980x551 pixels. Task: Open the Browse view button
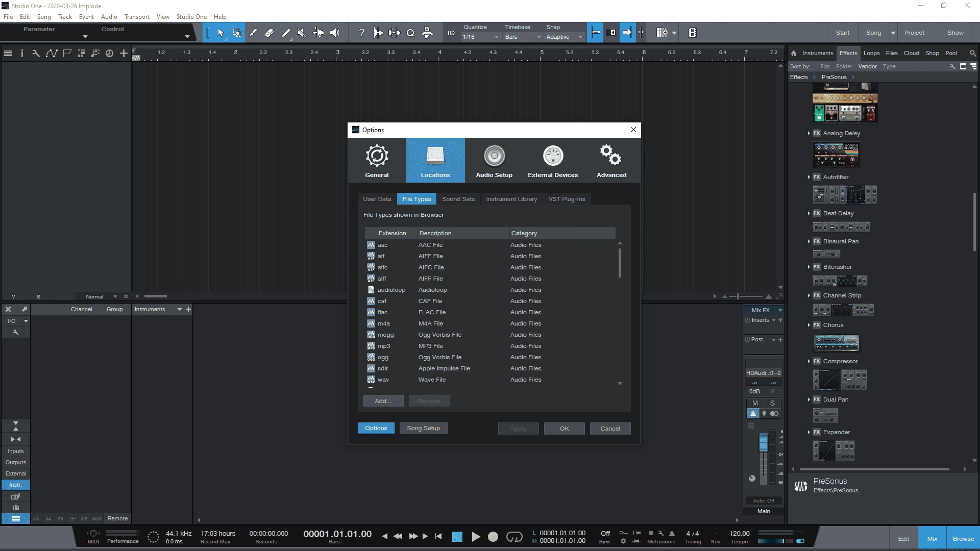tap(963, 539)
